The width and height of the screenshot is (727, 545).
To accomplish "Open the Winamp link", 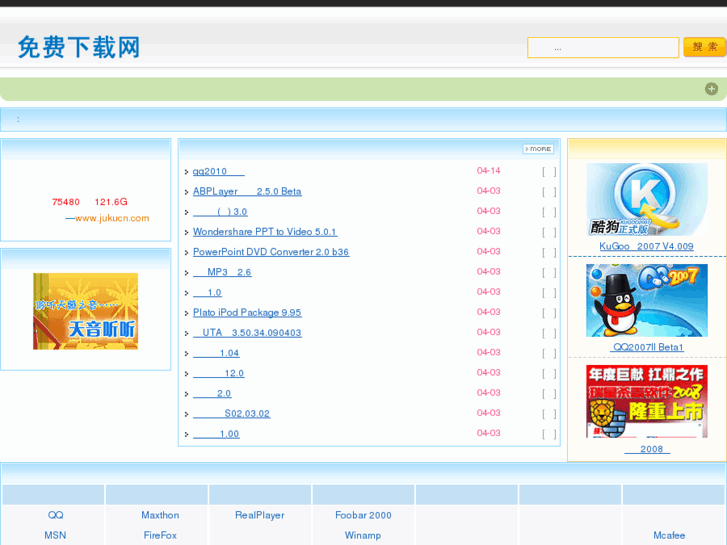I will click(363, 535).
